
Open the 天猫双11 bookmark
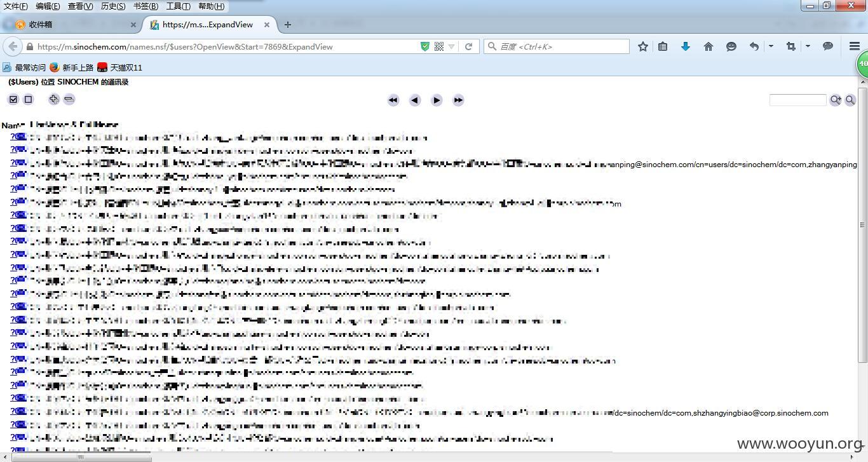coord(120,67)
